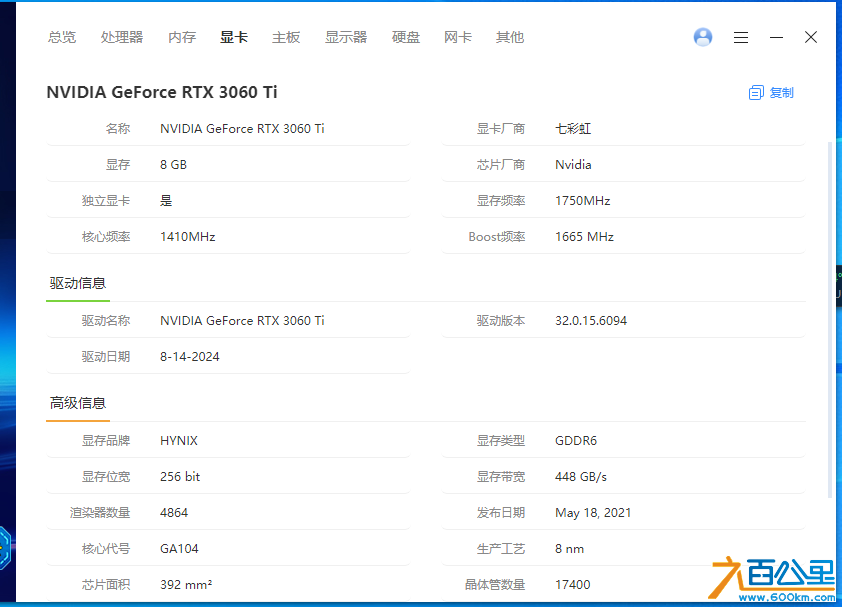Close the hardware info window
This screenshot has height=607, width=842.
(x=811, y=37)
